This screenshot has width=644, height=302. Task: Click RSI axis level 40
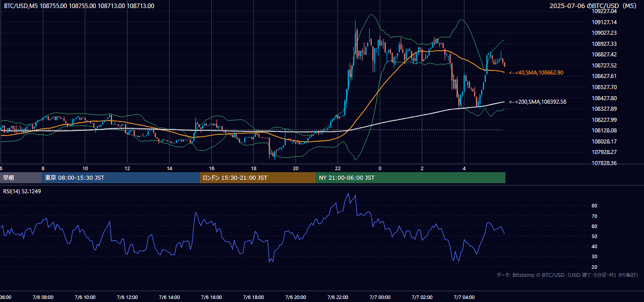pos(595,247)
